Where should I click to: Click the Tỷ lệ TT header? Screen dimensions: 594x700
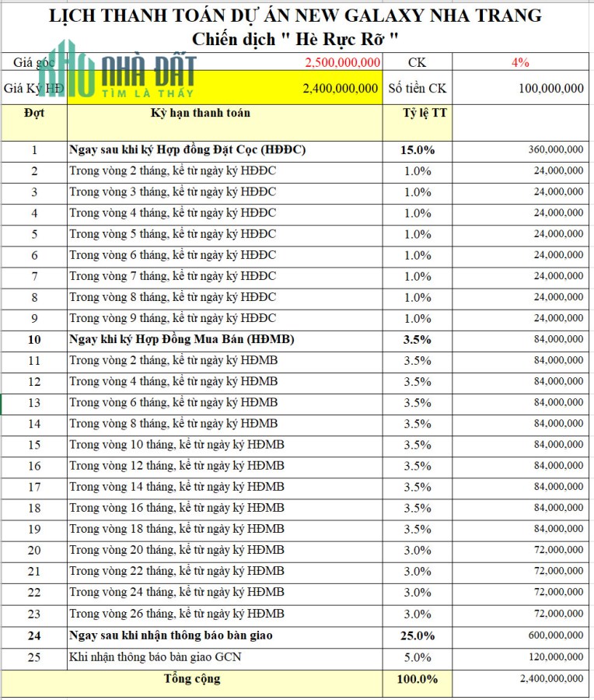click(418, 123)
